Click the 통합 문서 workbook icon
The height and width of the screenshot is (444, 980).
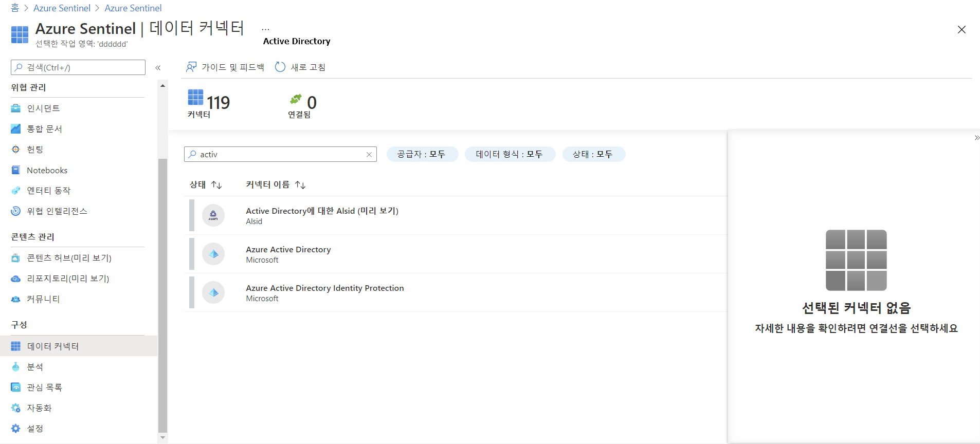coord(16,129)
